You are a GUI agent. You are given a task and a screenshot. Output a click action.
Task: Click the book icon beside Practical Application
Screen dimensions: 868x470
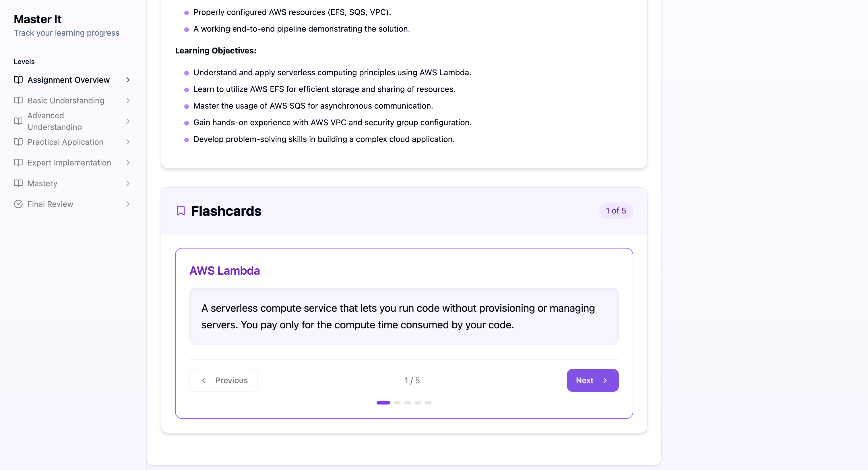[18, 142]
